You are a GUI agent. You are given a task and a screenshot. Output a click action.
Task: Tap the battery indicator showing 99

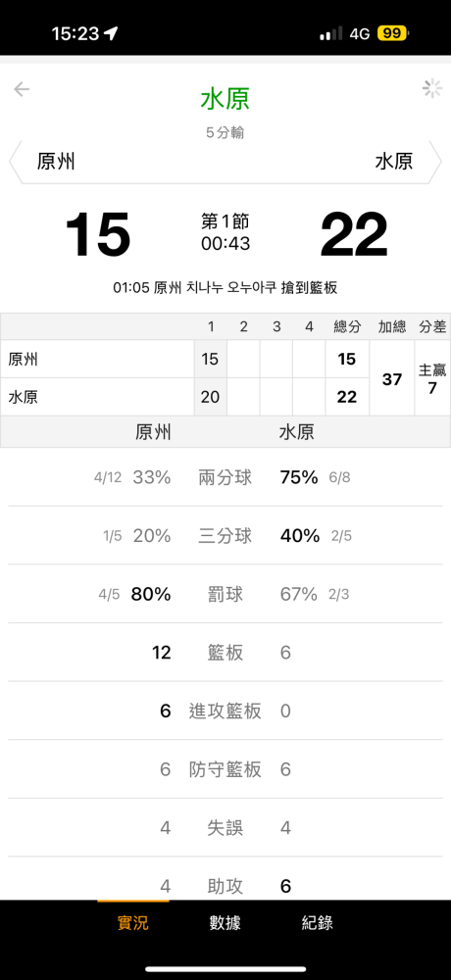point(391,33)
